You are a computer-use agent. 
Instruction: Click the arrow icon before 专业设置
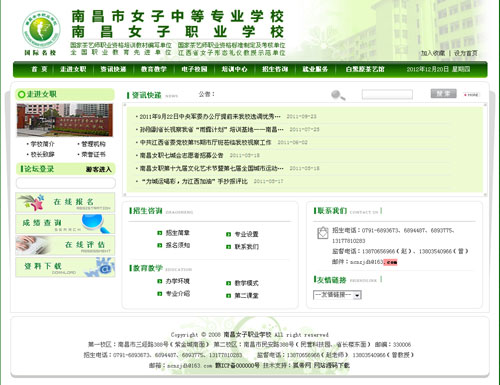click(228, 234)
